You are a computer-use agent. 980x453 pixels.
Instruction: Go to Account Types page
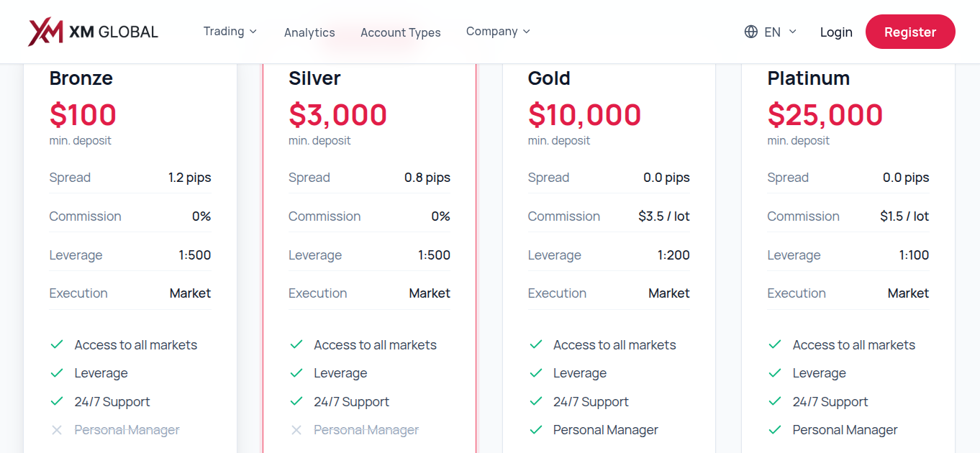(401, 32)
